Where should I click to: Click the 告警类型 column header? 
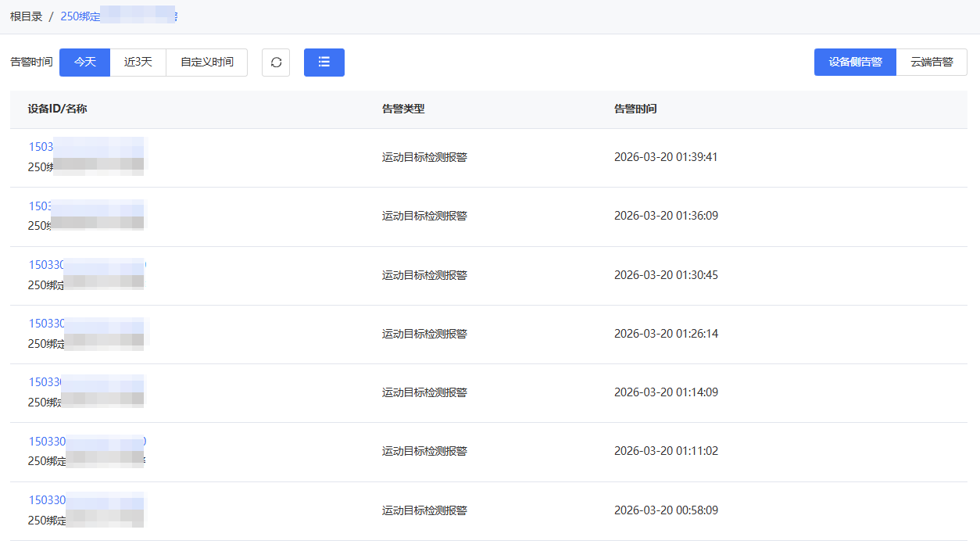coord(403,109)
